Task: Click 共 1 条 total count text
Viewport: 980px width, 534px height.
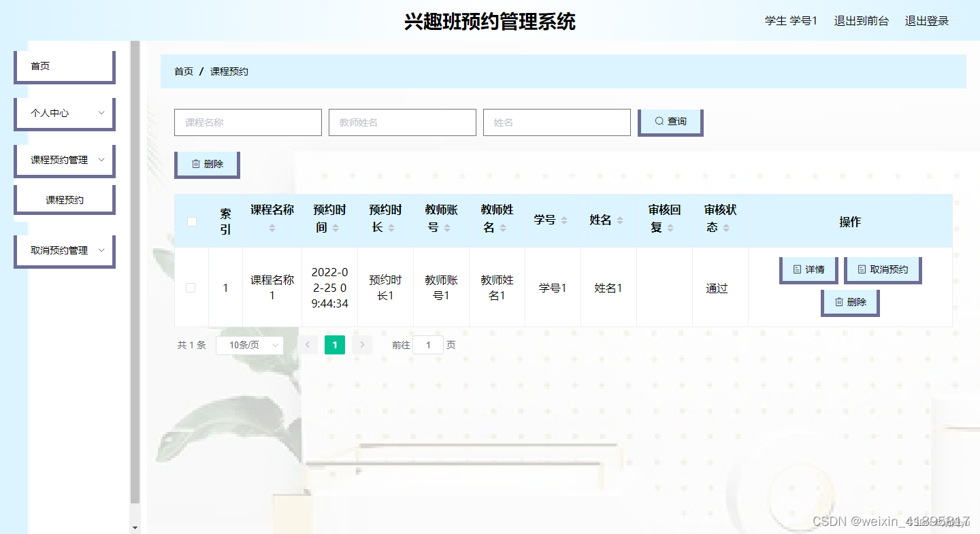Action: click(191, 345)
